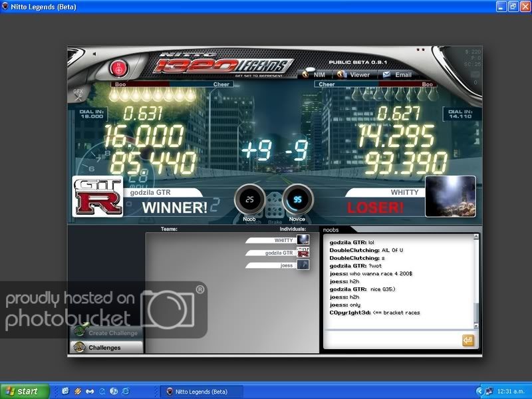532x399 pixels.
Task: Click the Nitto Legends (Beta) taskbar button
Action: point(201,392)
